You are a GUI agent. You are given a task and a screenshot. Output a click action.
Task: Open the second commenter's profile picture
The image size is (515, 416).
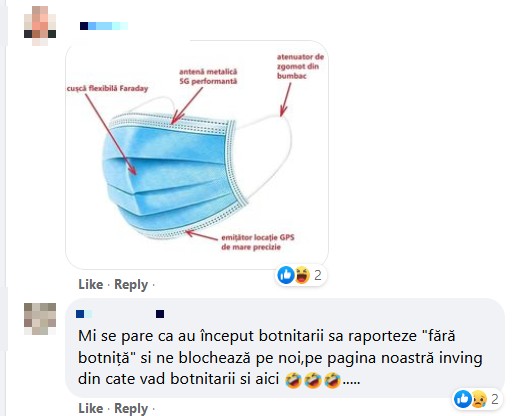(x=40, y=319)
